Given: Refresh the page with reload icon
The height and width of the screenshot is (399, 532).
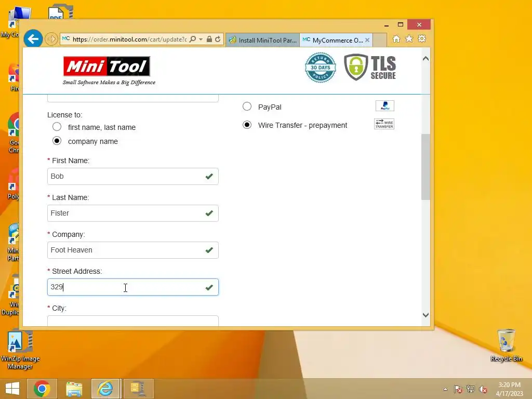Looking at the screenshot, I should point(218,39).
